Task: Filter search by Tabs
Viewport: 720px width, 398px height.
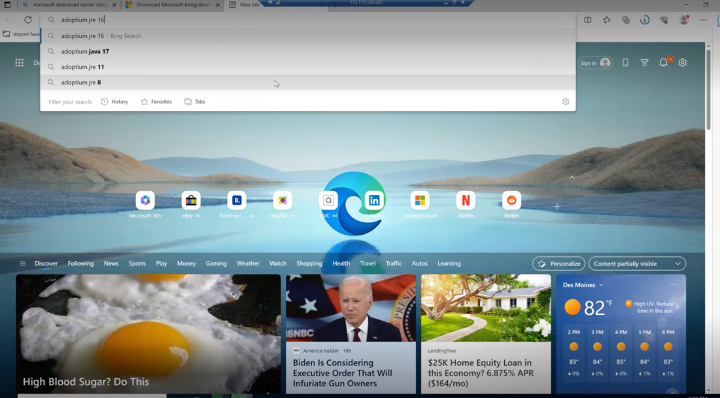Action: click(x=195, y=102)
